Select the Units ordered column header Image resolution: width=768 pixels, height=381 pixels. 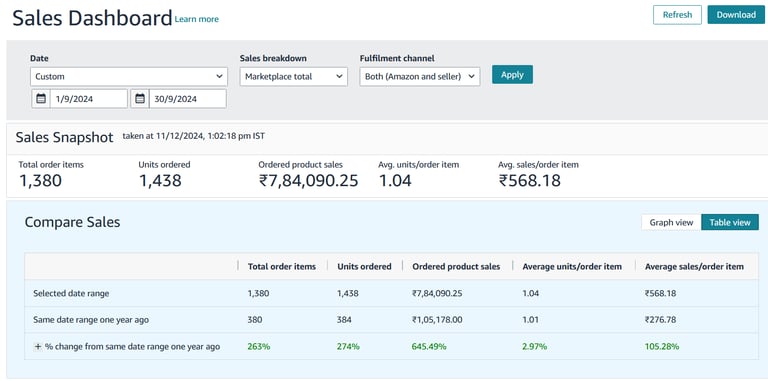pos(364,266)
